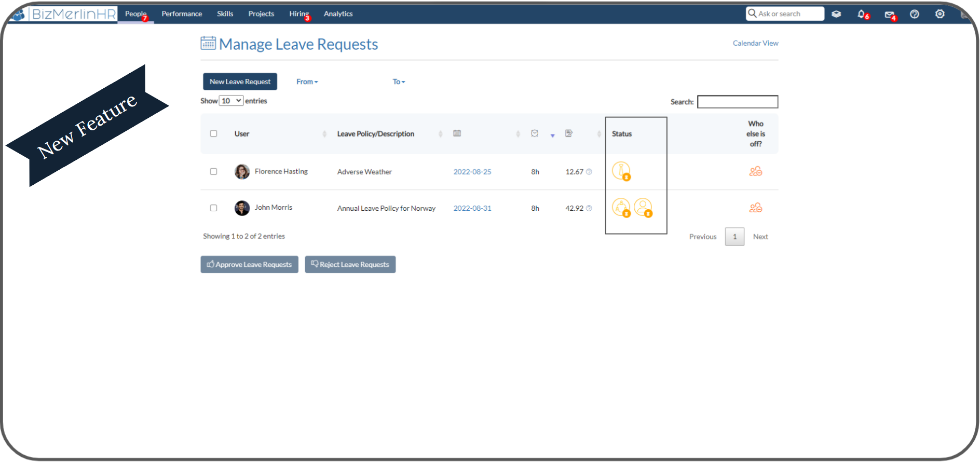Click the New Leave Request button
This screenshot has width=980, height=462.
[240, 81]
